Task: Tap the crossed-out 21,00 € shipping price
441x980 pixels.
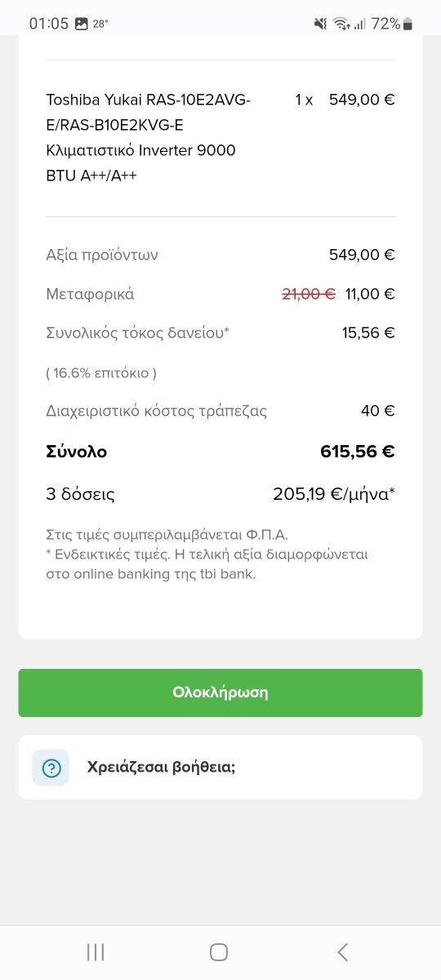Action: pyautogui.click(x=309, y=294)
